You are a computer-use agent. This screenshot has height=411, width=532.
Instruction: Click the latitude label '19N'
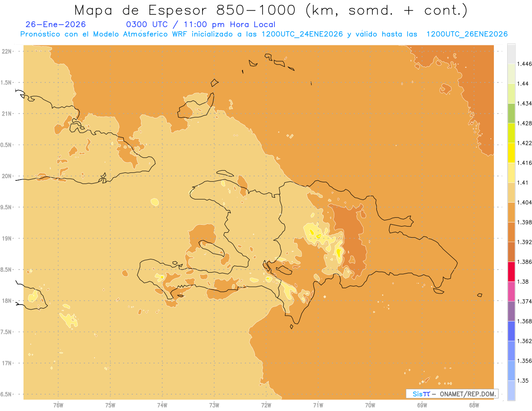click(x=8, y=238)
